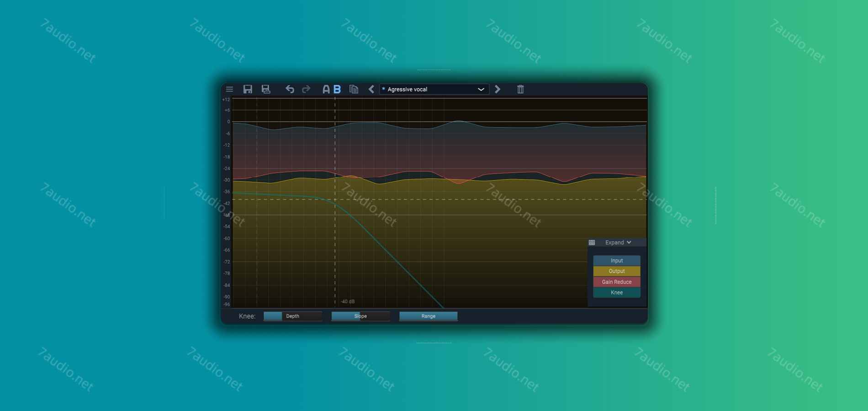Go to the next preset

point(498,89)
